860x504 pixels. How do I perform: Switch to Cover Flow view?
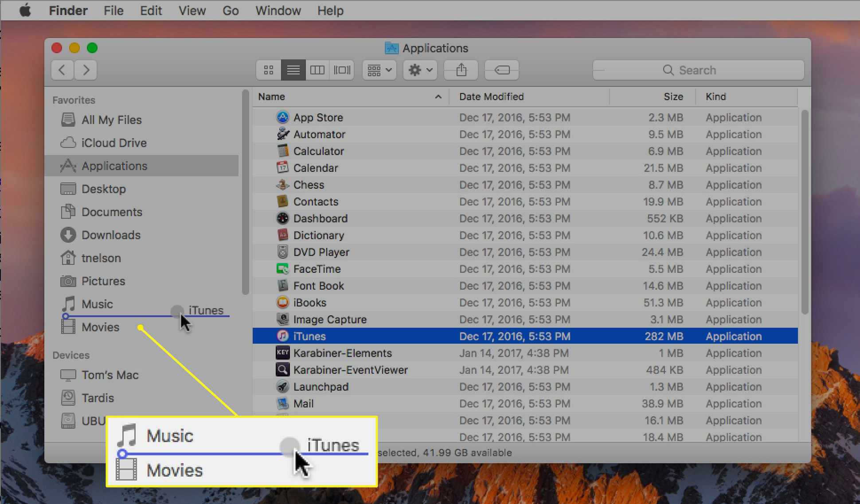(342, 70)
